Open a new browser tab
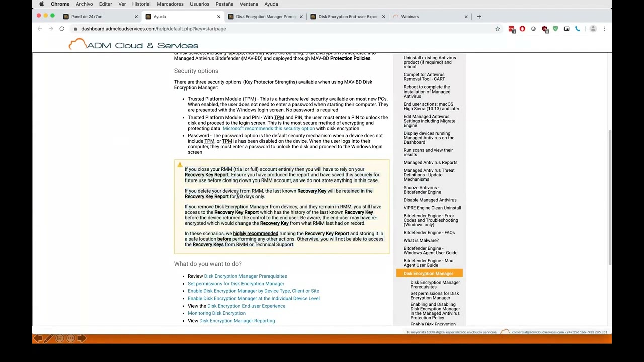Viewport: 644px width, 362px height. 479,17
